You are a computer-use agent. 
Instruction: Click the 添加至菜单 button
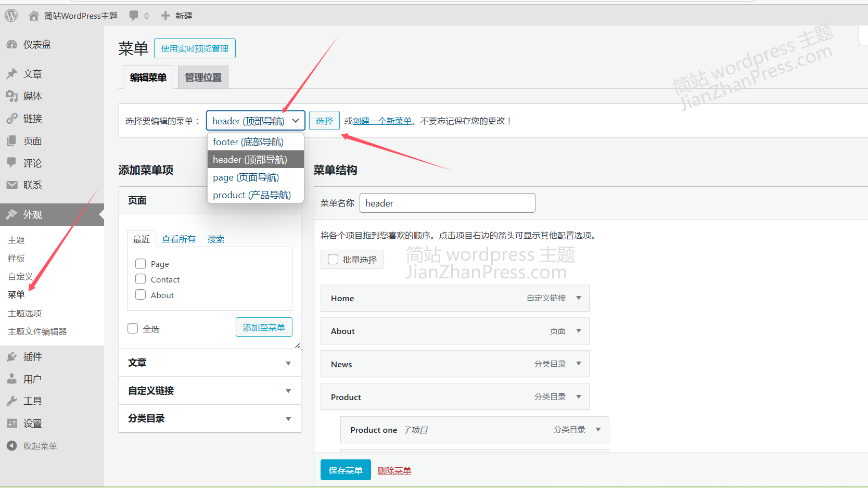[x=264, y=327]
